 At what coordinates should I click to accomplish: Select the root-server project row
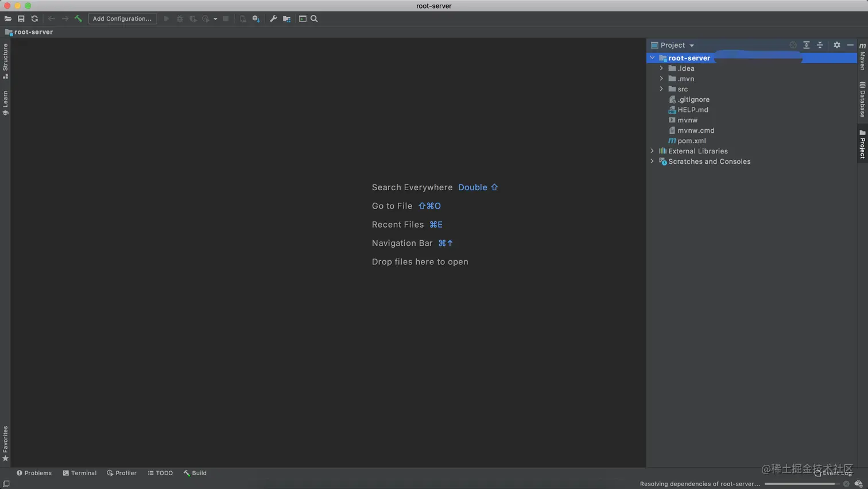pyautogui.click(x=752, y=58)
